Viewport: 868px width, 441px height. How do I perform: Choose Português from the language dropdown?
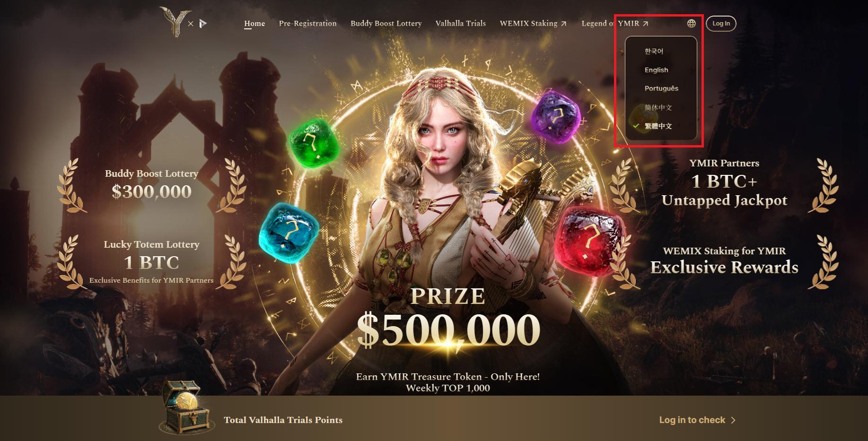[x=661, y=88]
